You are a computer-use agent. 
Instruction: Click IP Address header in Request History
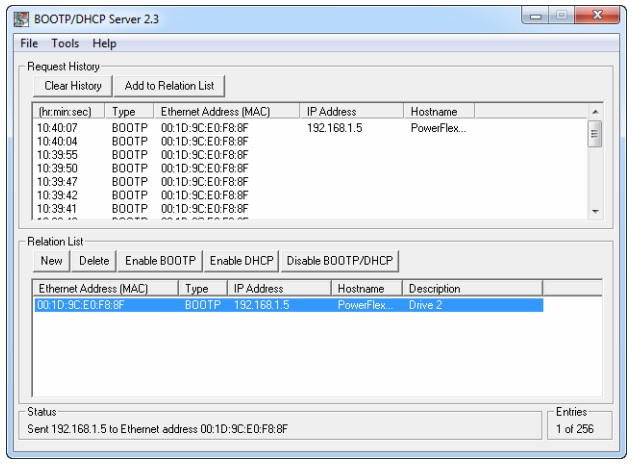[352, 112]
